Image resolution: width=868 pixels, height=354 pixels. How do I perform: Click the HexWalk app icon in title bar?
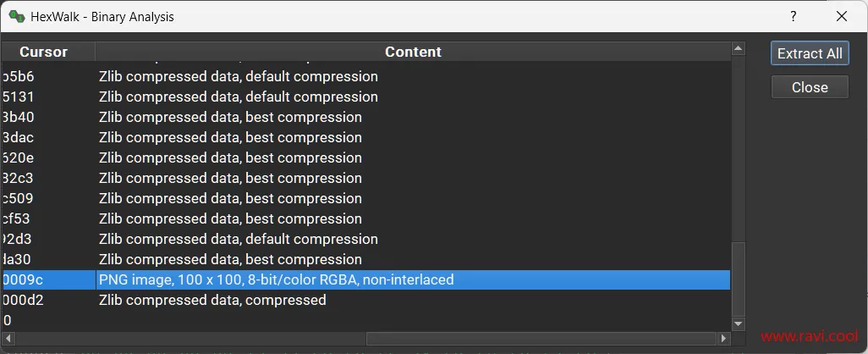pyautogui.click(x=17, y=16)
